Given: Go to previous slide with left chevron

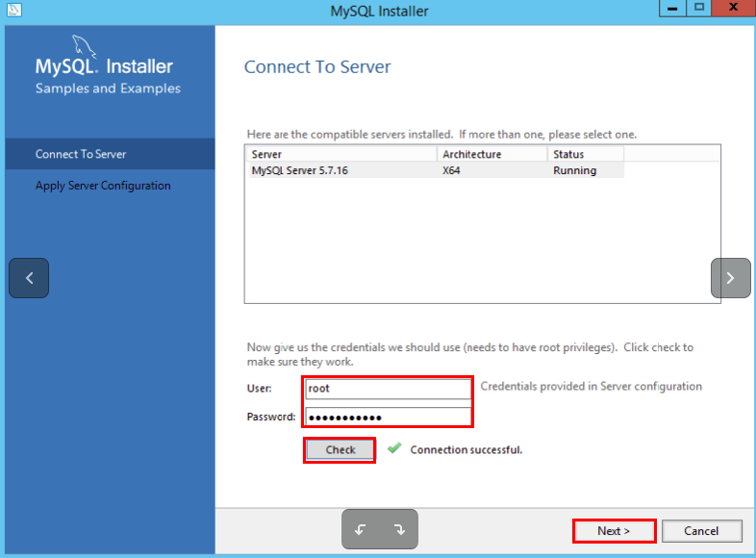Looking at the screenshot, I should click(x=29, y=278).
